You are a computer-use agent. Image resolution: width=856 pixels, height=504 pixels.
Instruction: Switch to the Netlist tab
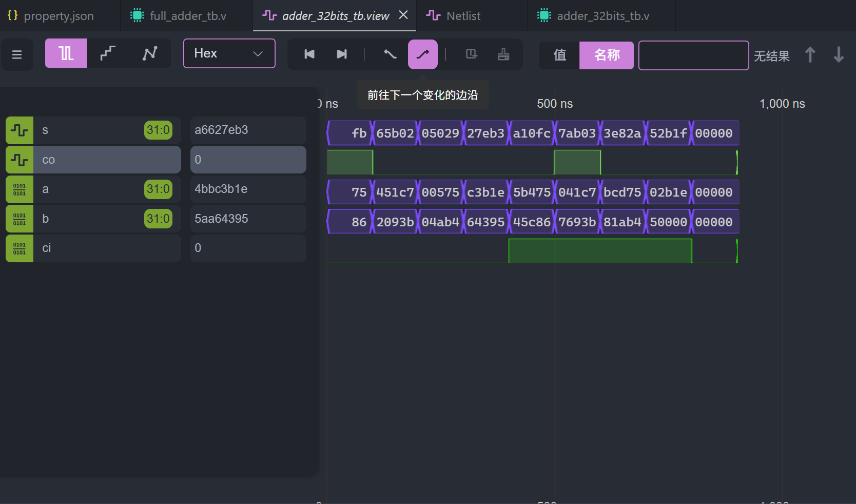(463, 16)
